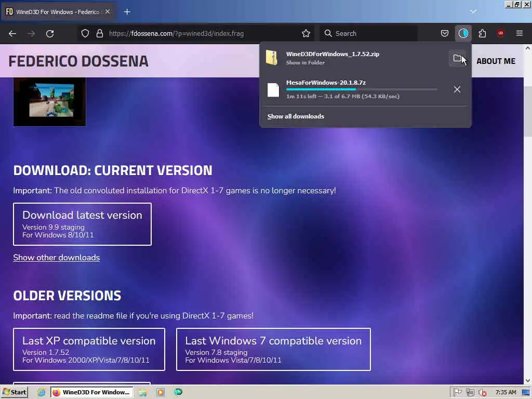
Task: Reload the current page
Action: (50, 34)
